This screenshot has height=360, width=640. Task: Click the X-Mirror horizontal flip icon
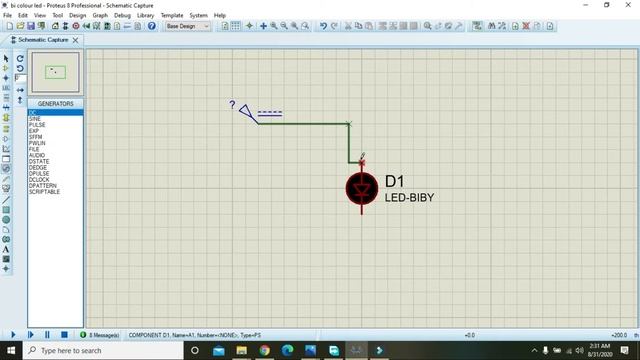point(20,90)
